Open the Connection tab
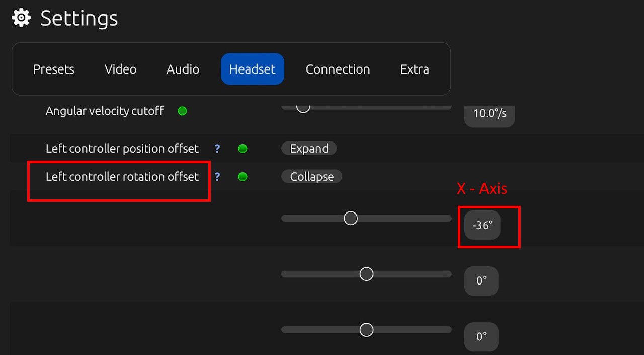644x355 pixels. (338, 69)
